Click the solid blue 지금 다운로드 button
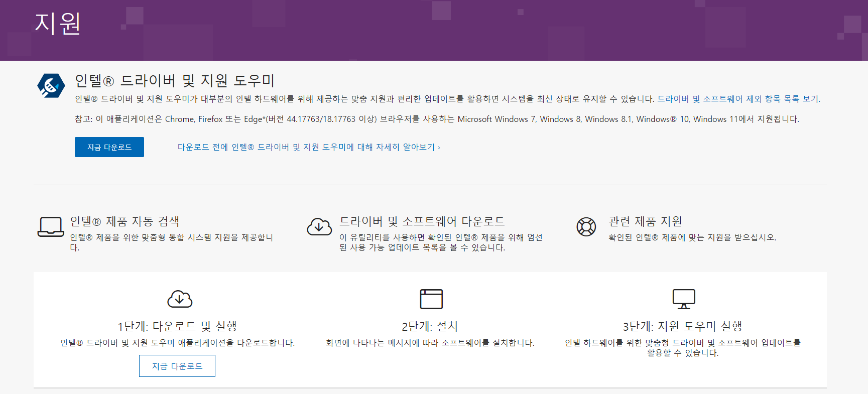This screenshot has height=394, width=868. (x=109, y=147)
